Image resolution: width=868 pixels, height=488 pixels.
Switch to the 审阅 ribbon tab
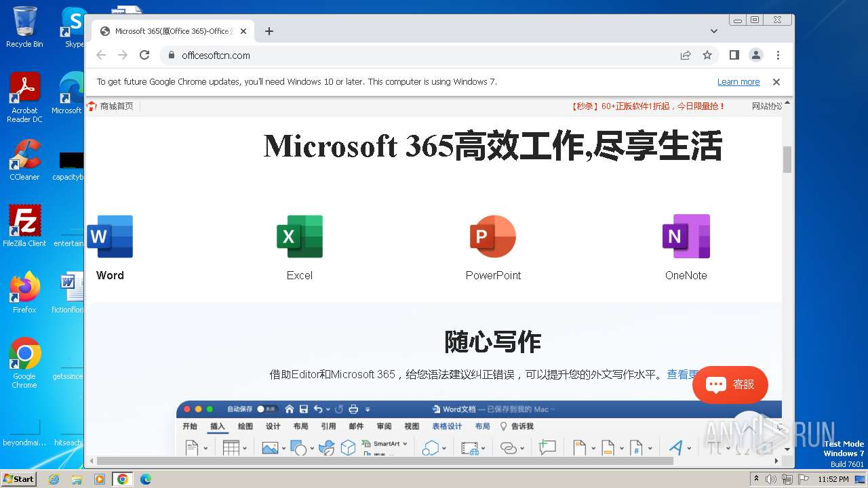pyautogui.click(x=384, y=426)
